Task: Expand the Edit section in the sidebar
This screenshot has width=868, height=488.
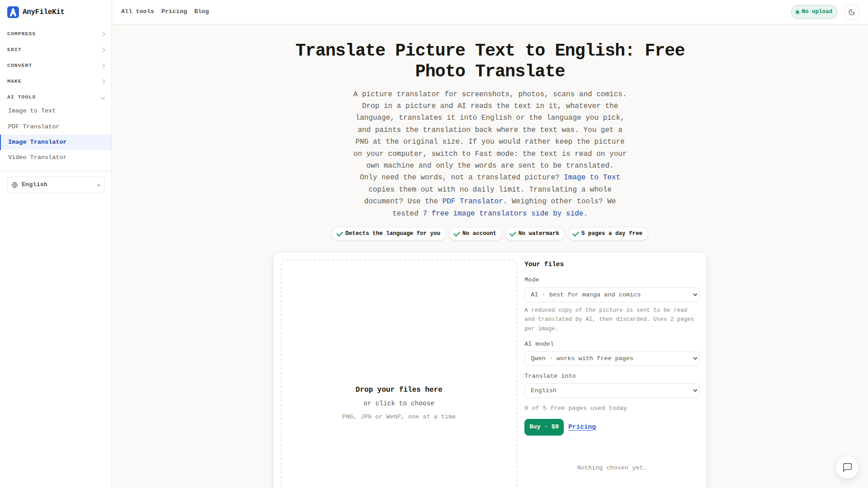Action: 56,50
